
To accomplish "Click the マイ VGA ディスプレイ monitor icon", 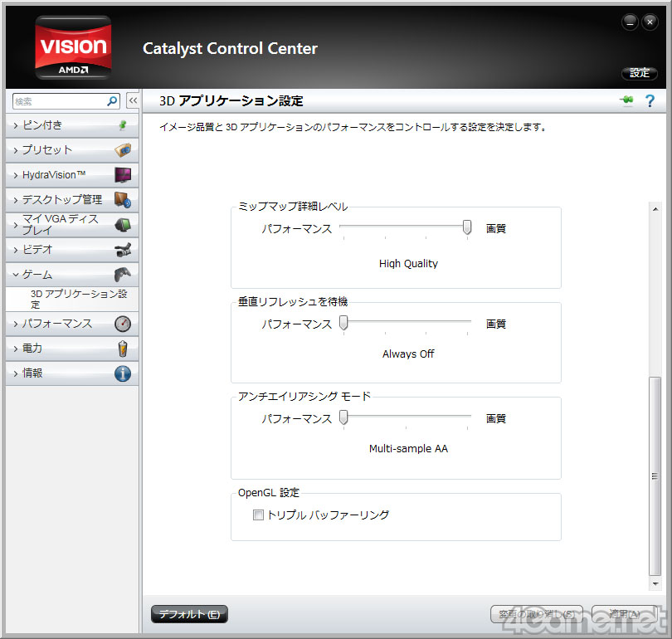I will 123,225.
